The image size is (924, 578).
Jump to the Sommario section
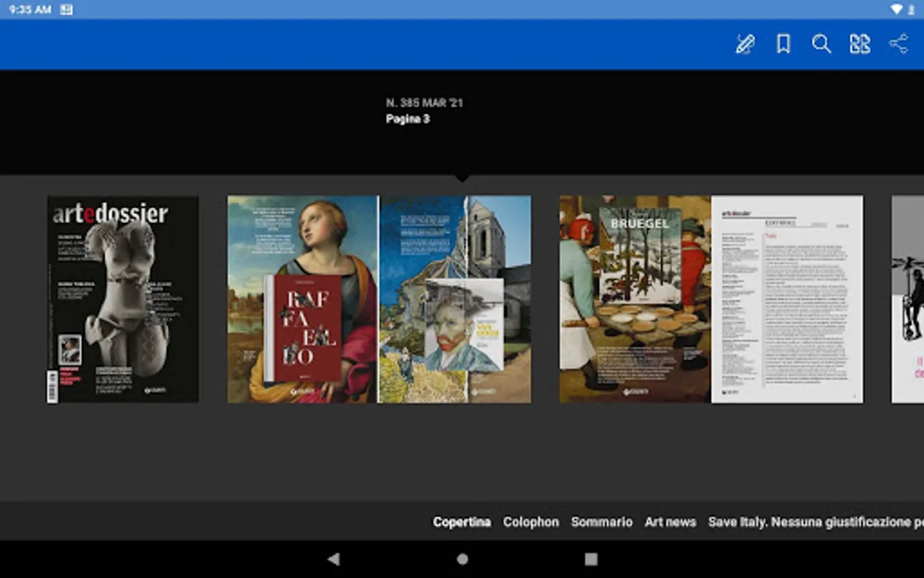pos(602,522)
